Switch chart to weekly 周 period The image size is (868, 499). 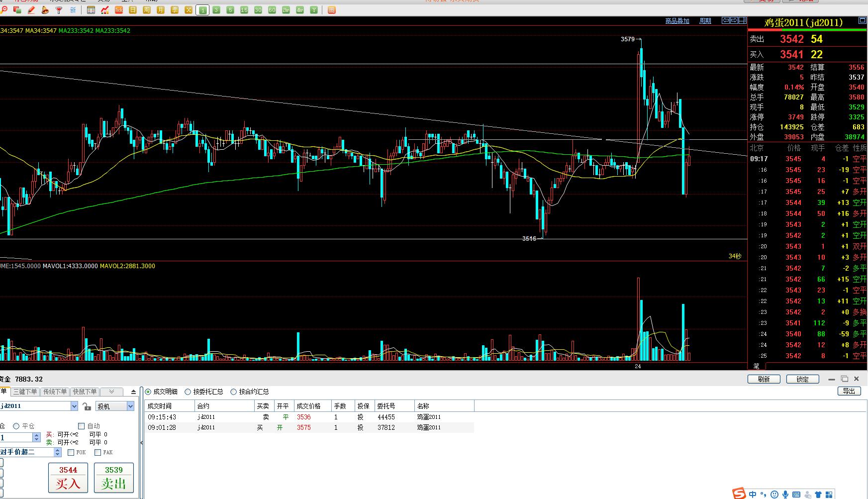tap(147, 9)
